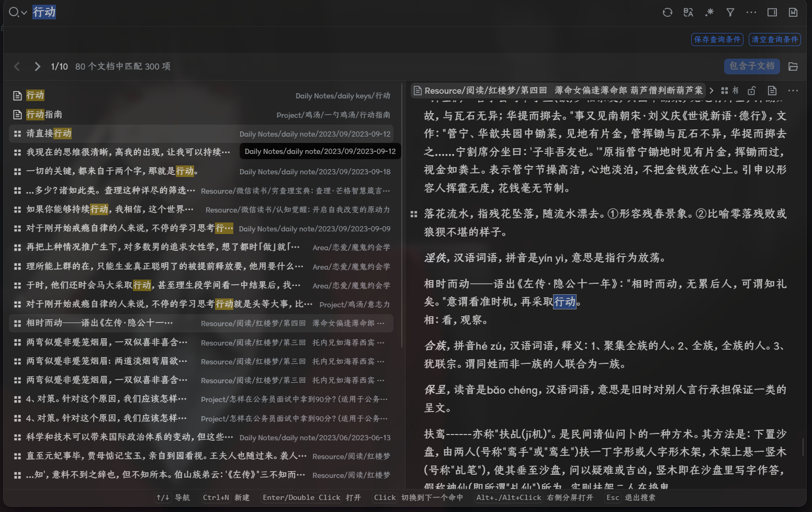Open the block type filter funnel
The image size is (812, 512).
(730, 12)
